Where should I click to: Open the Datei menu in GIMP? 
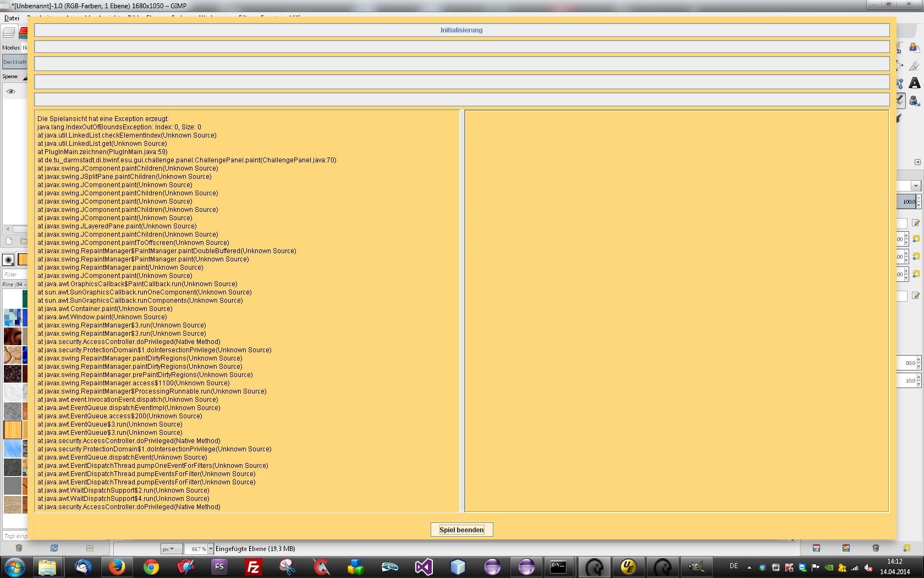12,18
